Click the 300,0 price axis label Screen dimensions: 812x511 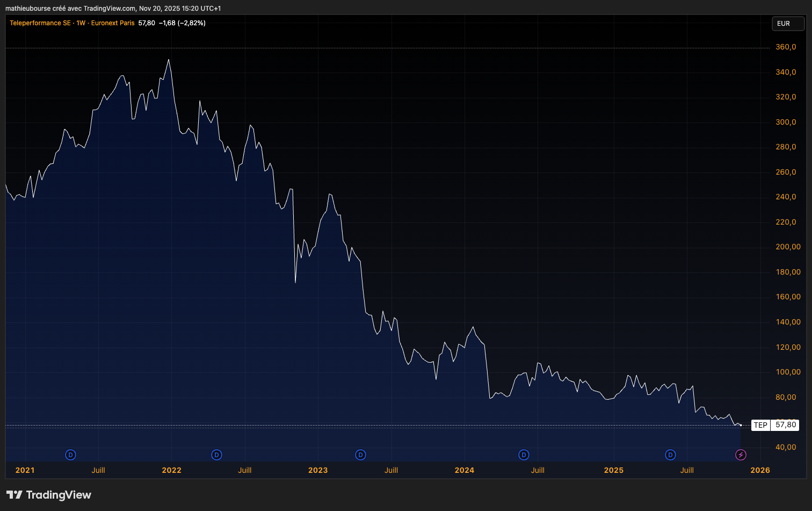pyautogui.click(x=786, y=123)
